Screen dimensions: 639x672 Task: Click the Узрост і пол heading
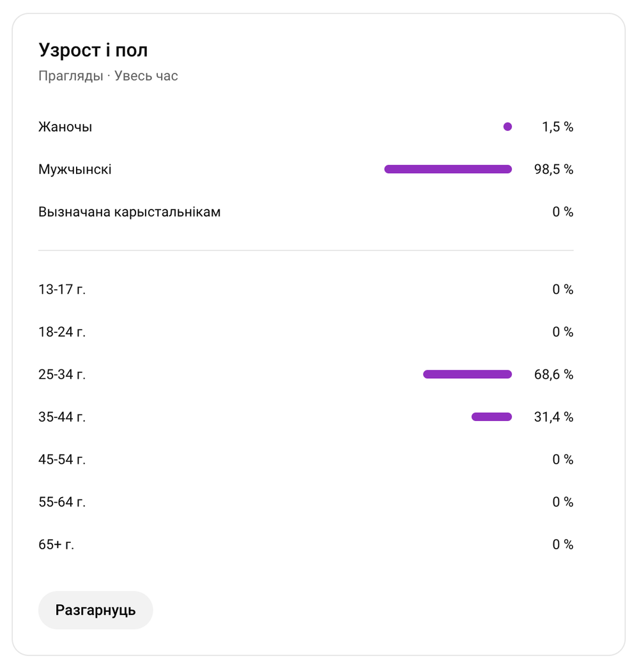coord(93,50)
